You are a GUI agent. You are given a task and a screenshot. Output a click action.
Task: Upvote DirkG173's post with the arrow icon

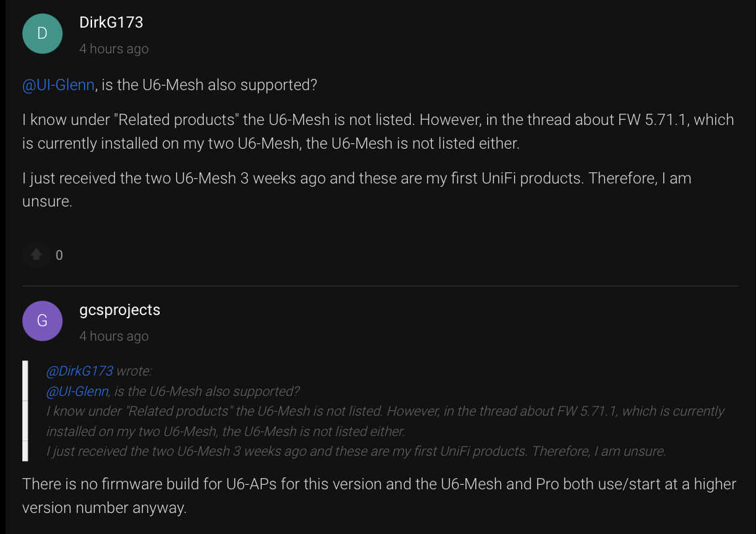point(37,255)
